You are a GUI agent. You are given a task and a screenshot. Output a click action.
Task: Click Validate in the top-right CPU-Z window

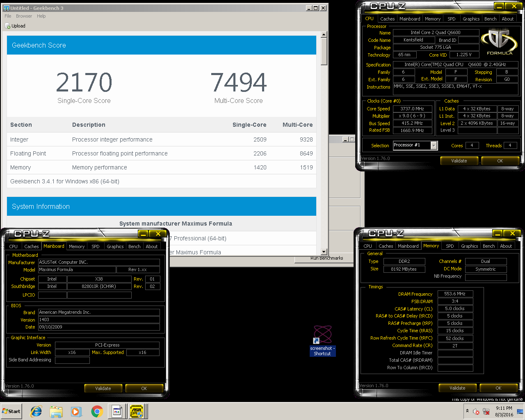(459, 161)
